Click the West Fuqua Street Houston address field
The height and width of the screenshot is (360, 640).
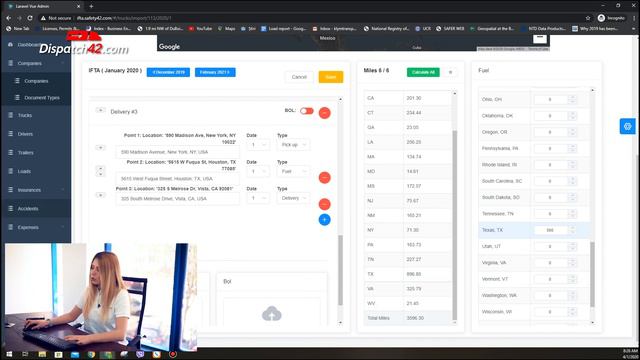click(x=178, y=178)
